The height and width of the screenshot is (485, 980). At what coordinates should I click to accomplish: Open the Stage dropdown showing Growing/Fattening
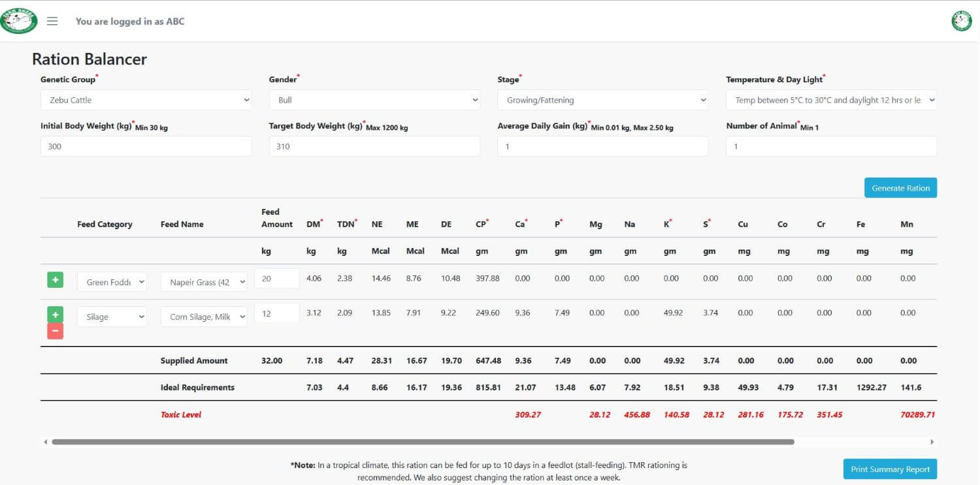(602, 100)
